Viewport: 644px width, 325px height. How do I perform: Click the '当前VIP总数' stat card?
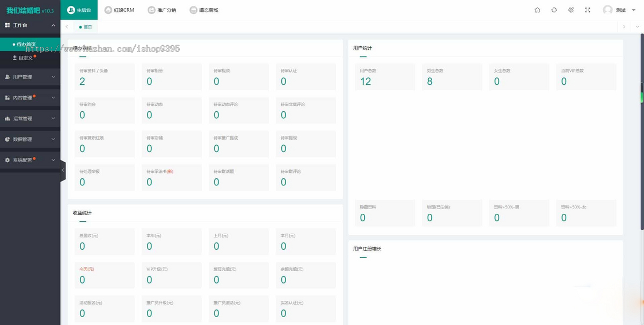point(586,77)
